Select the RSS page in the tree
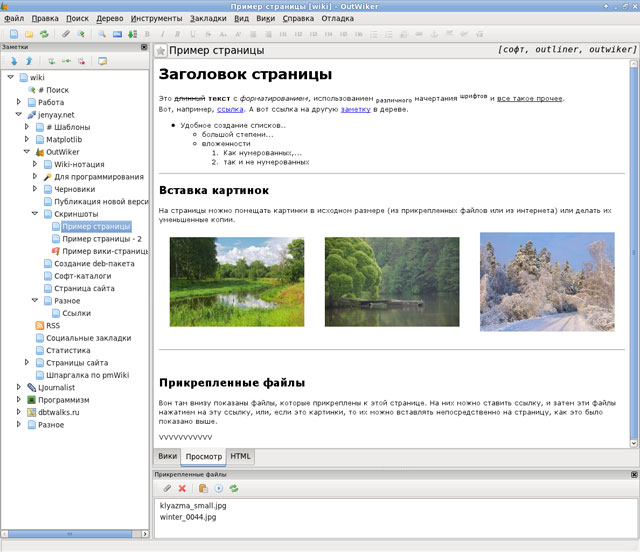Screen dimensions: 640x552 [x=53, y=325]
